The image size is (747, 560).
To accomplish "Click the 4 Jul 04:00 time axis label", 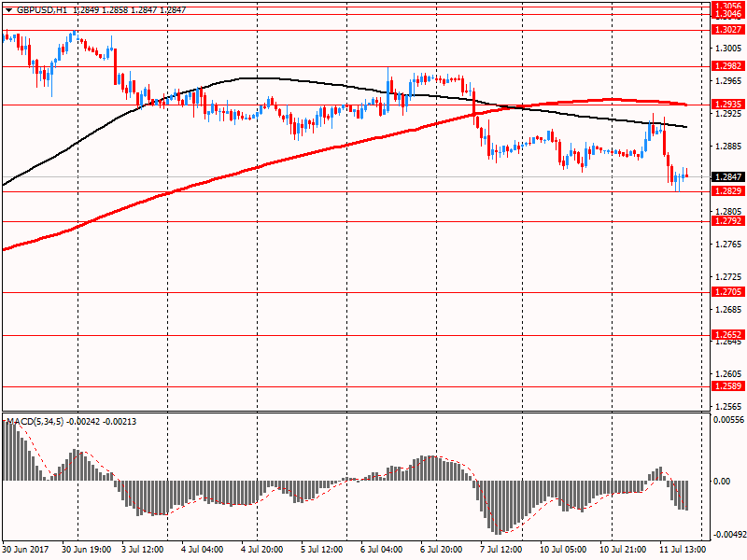I will coord(203,550).
